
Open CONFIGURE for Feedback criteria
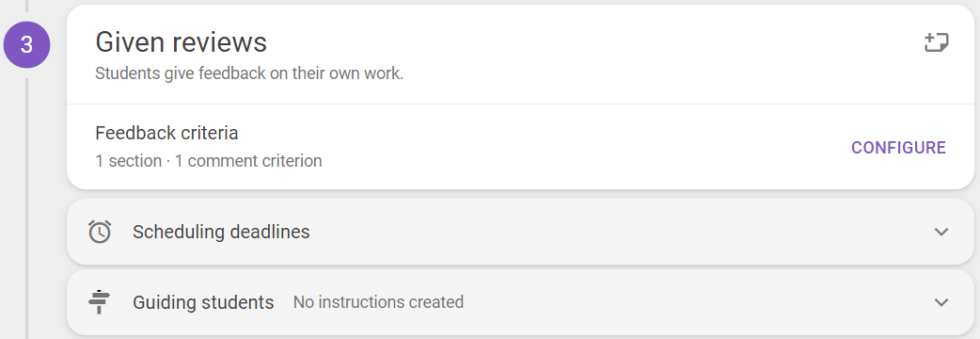[x=899, y=148]
